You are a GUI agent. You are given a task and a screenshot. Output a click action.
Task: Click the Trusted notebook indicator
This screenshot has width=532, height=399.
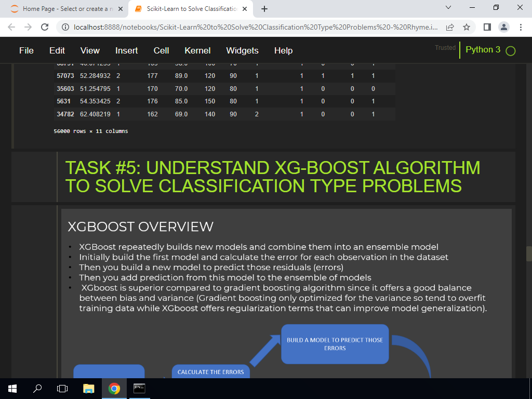(445, 48)
